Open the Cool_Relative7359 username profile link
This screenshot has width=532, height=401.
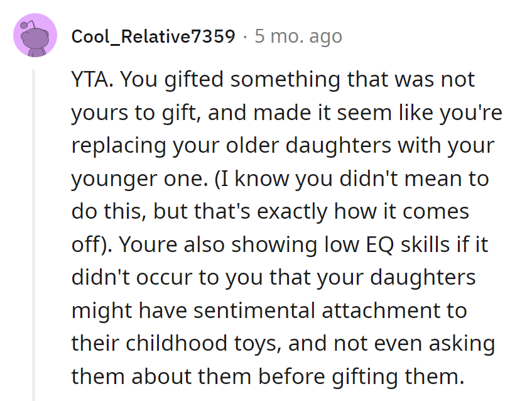click(153, 36)
